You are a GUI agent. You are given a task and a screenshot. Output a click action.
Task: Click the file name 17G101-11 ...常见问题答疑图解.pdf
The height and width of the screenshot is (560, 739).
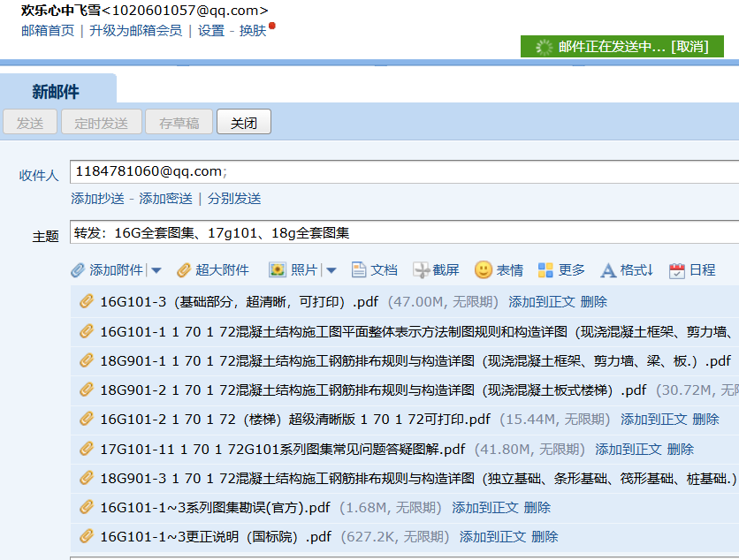283,449
